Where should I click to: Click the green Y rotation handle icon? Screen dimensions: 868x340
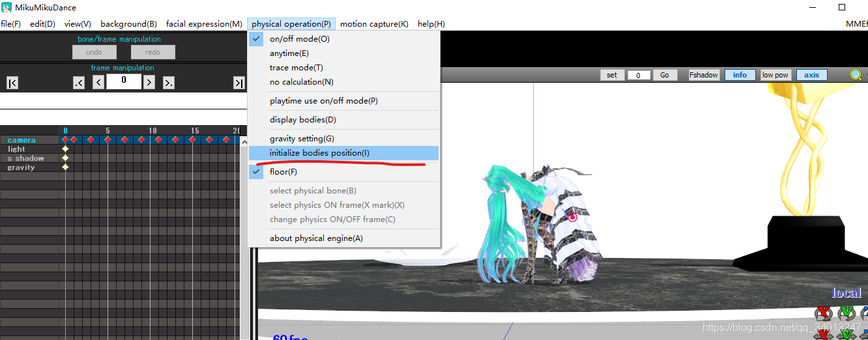coord(846,314)
